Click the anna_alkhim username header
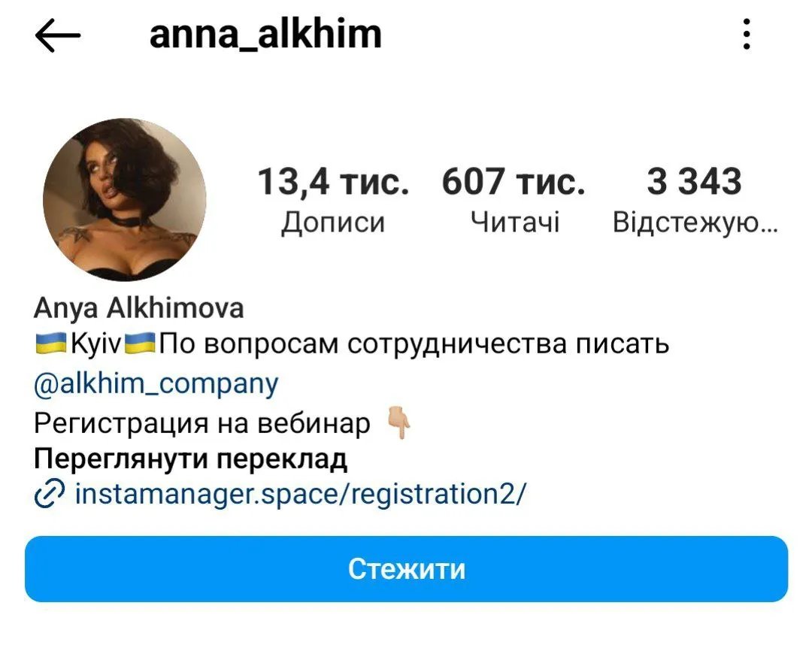The image size is (812, 651). (x=265, y=34)
